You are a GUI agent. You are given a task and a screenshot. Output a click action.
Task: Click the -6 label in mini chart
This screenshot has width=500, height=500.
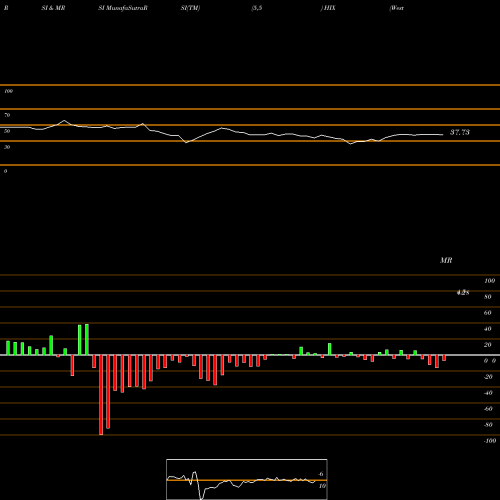320,474
